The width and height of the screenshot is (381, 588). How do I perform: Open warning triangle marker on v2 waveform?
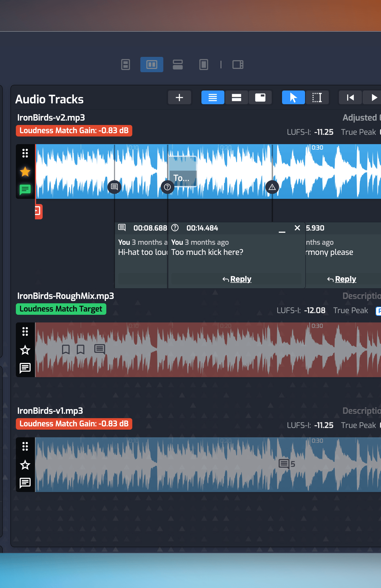pyautogui.click(x=272, y=187)
